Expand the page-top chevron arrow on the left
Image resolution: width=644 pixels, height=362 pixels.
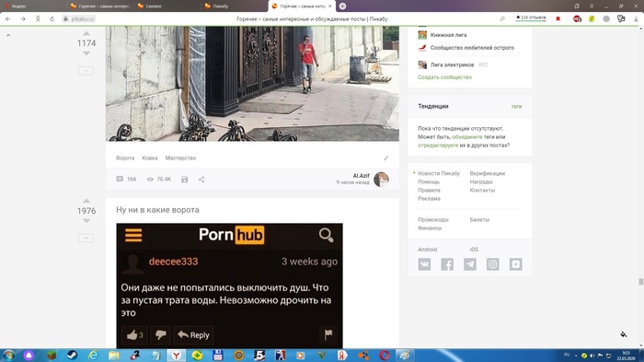(x=8, y=35)
